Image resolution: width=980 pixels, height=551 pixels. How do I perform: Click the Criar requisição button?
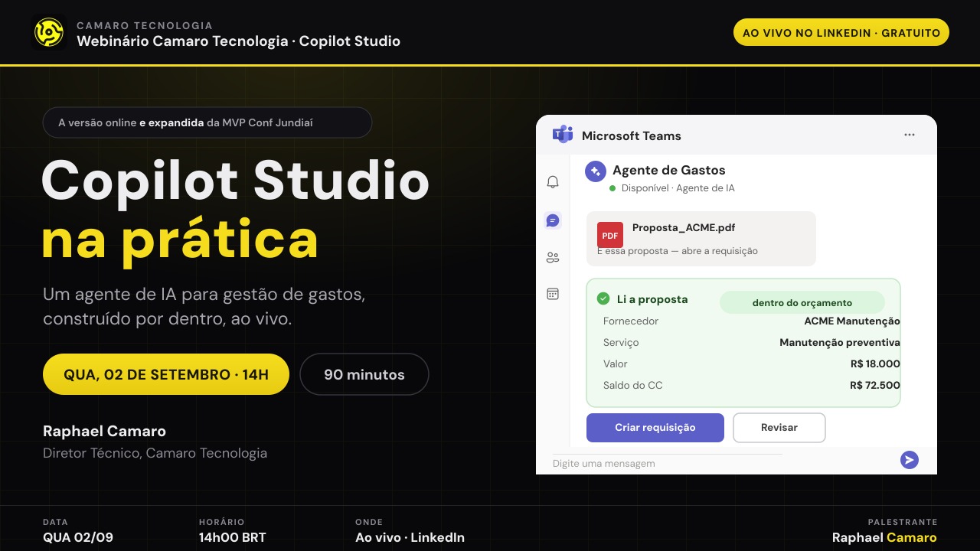pos(655,428)
